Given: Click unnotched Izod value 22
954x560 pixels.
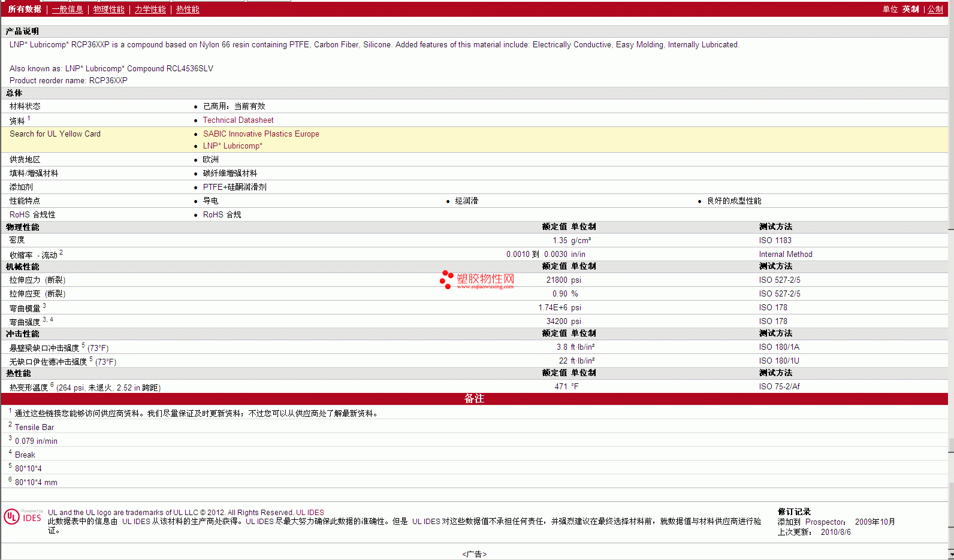Looking at the screenshot, I should (563, 361).
